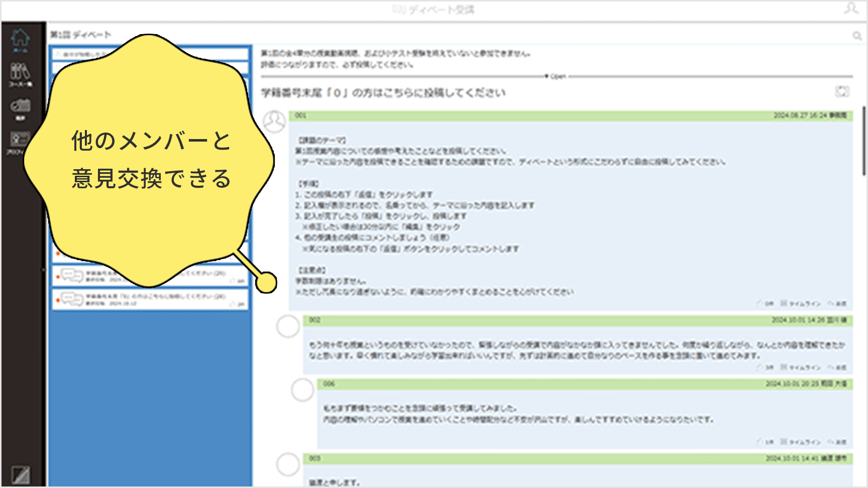Click the top row of the thread list
The image size is (868, 488).
point(151,54)
